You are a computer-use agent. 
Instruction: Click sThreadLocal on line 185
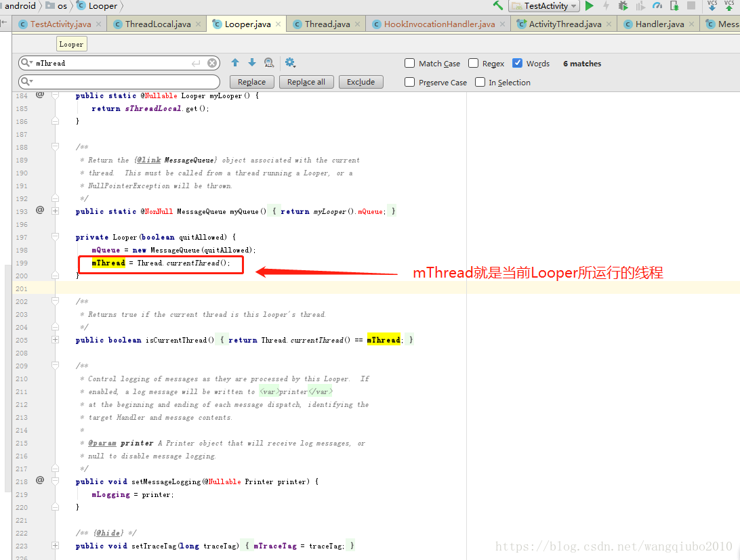coord(153,108)
